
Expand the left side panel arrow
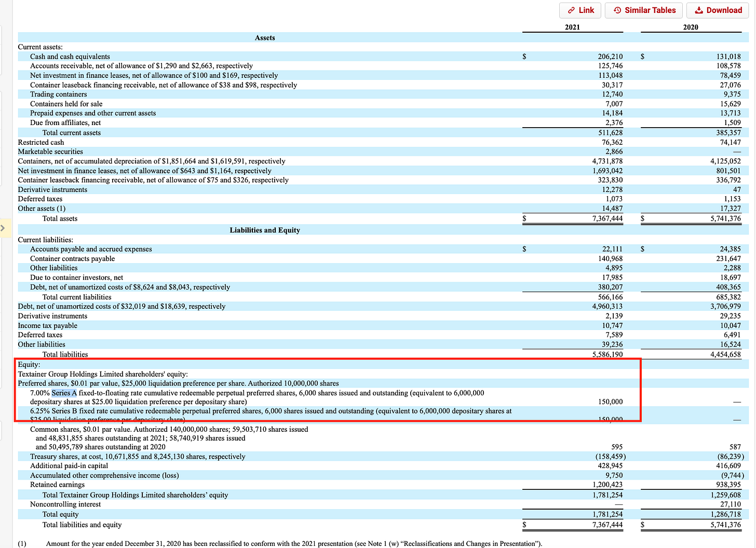pos(4,227)
